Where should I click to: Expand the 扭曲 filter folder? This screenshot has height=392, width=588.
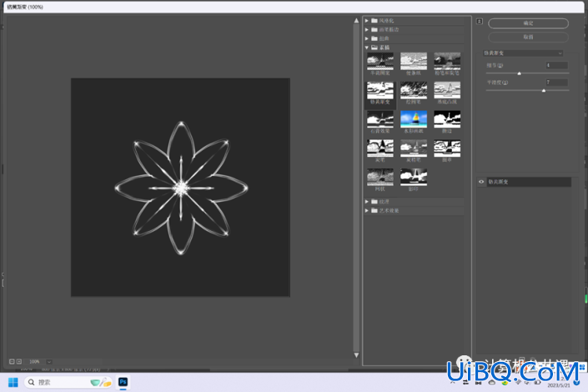click(x=367, y=38)
